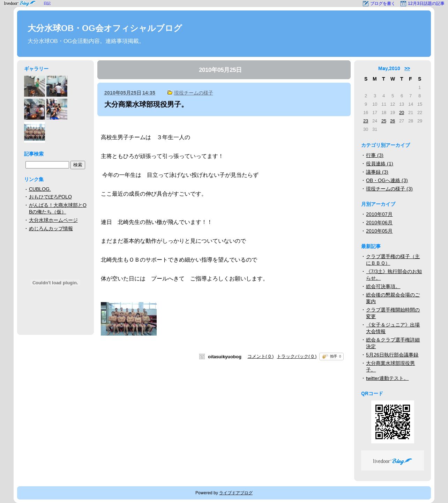Go to next month via >> link
This screenshot has height=503, width=448.
(407, 68)
